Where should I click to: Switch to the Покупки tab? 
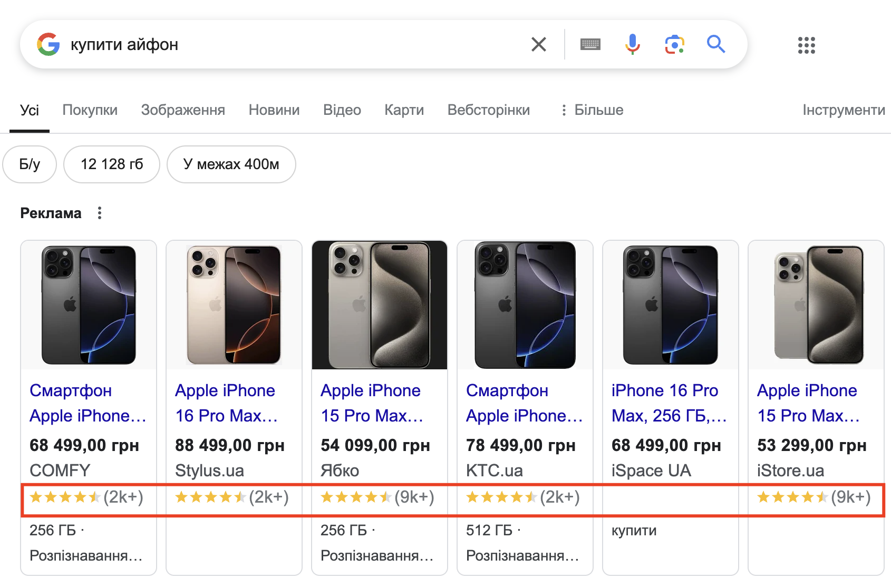90,110
